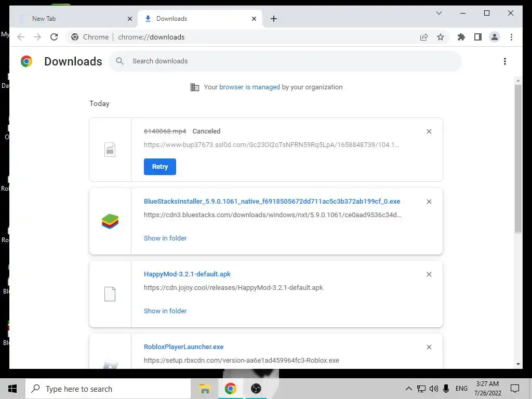Open HappyMod-3.2.1-default.apk file link
The image size is (532, 399).
click(187, 274)
